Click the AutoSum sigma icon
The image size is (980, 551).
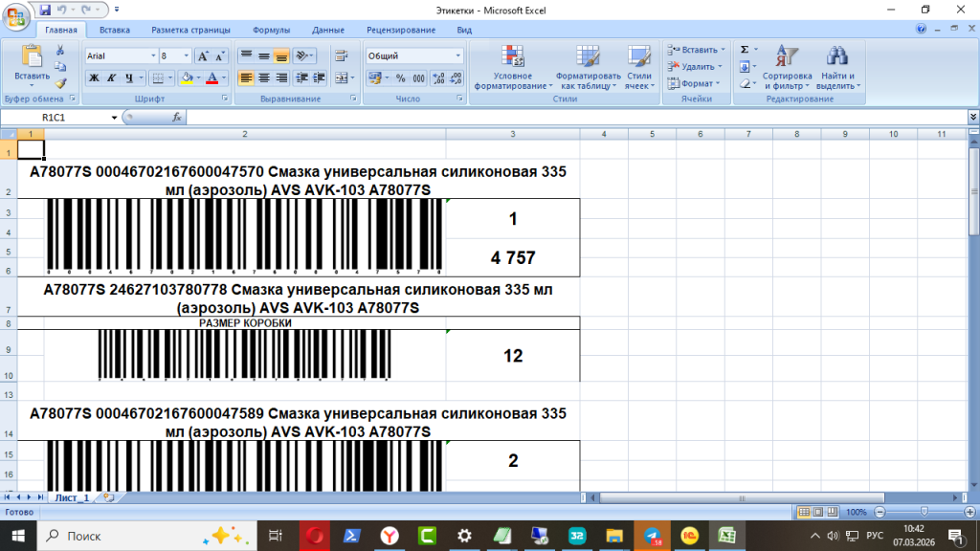click(745, 50)
